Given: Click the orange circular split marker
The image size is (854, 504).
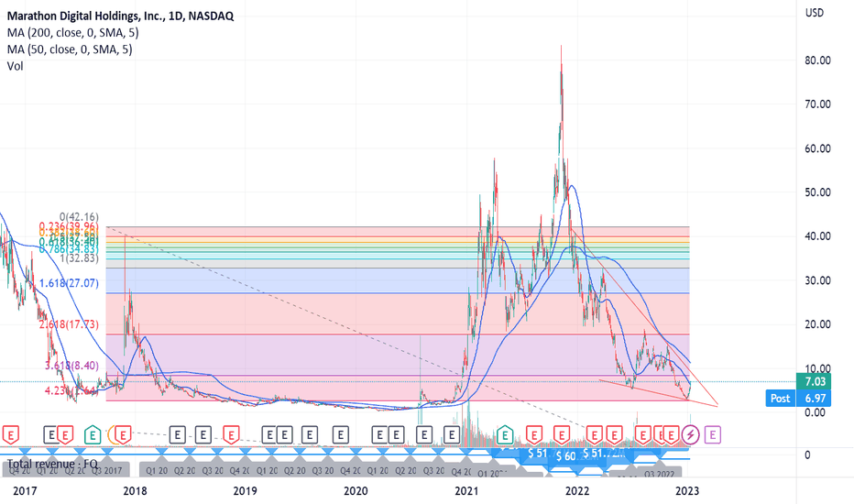Looking at the screenshot, I should tap(113, 434).
